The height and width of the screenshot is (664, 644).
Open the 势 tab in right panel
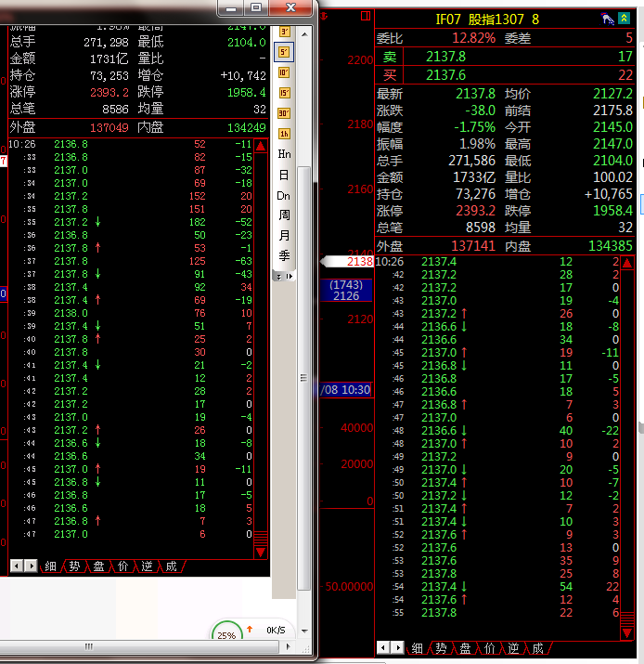click(442, 647)
